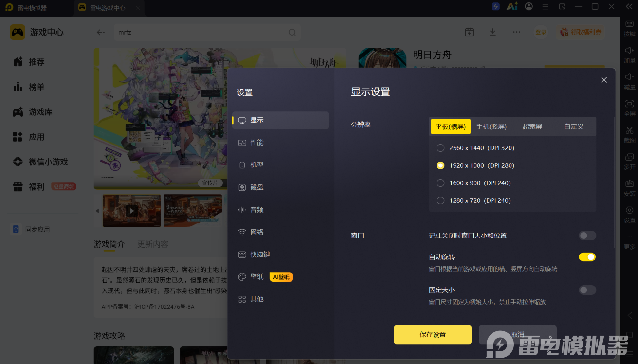Open the three-dot menu in game center toolbar

point(517,32)
